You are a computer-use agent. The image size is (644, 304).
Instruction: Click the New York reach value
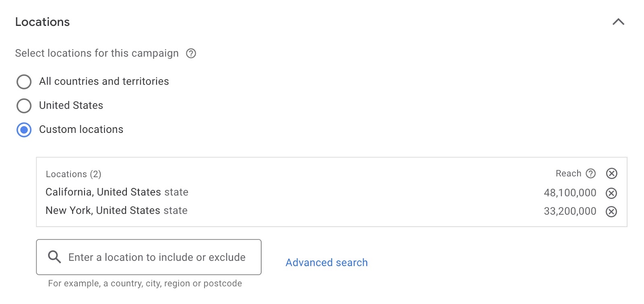coord(569,211)
